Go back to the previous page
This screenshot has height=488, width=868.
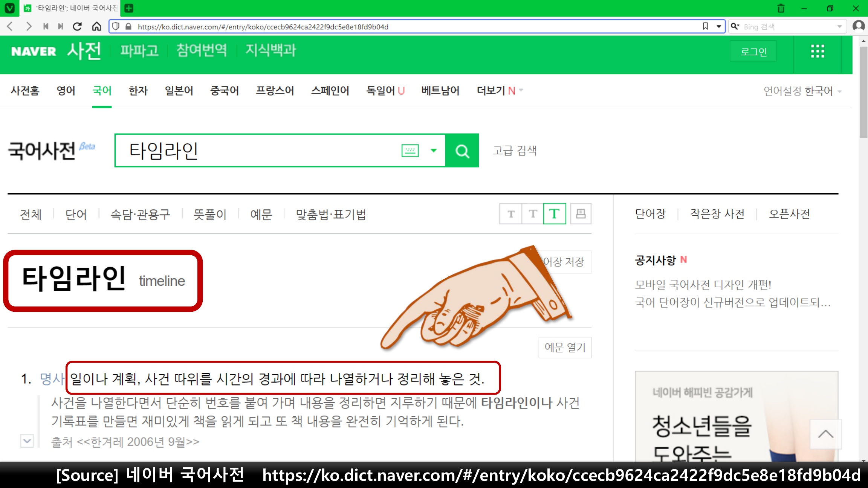tap(10, 26)
